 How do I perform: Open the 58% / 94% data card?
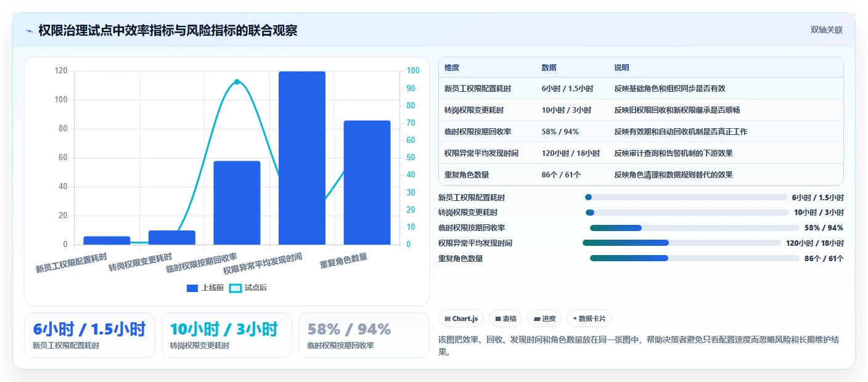click(364, 335)
